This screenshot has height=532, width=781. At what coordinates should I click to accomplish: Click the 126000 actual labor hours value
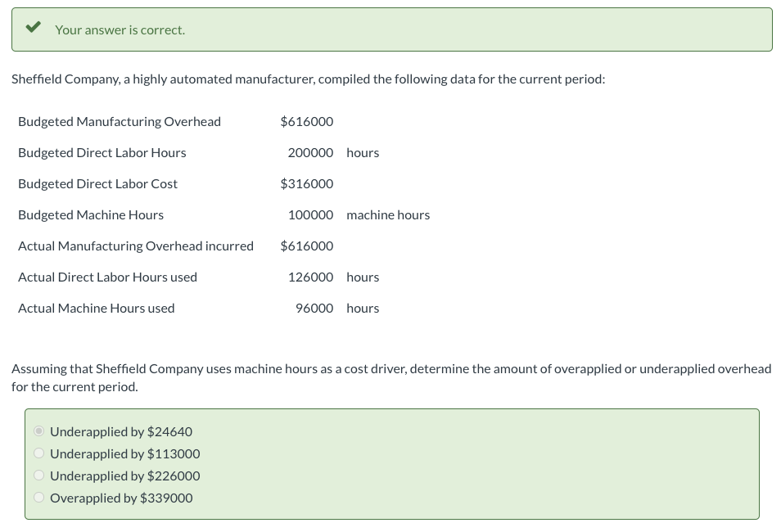(310, 277)
